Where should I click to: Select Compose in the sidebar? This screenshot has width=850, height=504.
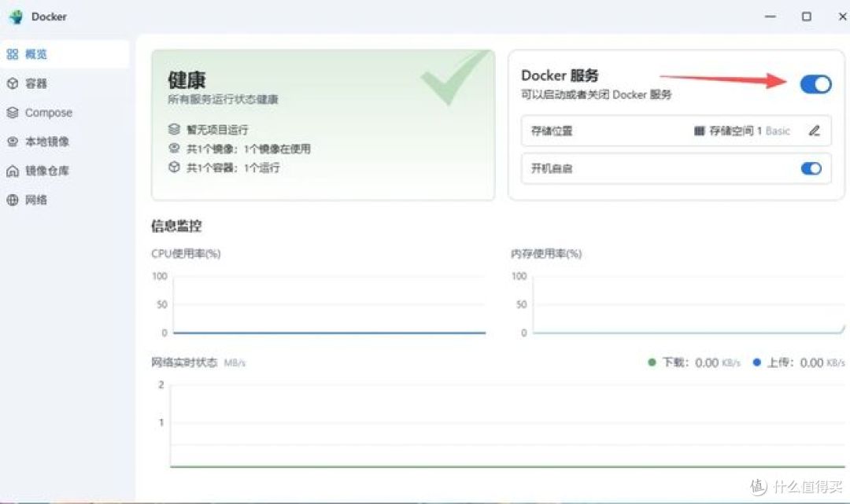coord(64,112)
